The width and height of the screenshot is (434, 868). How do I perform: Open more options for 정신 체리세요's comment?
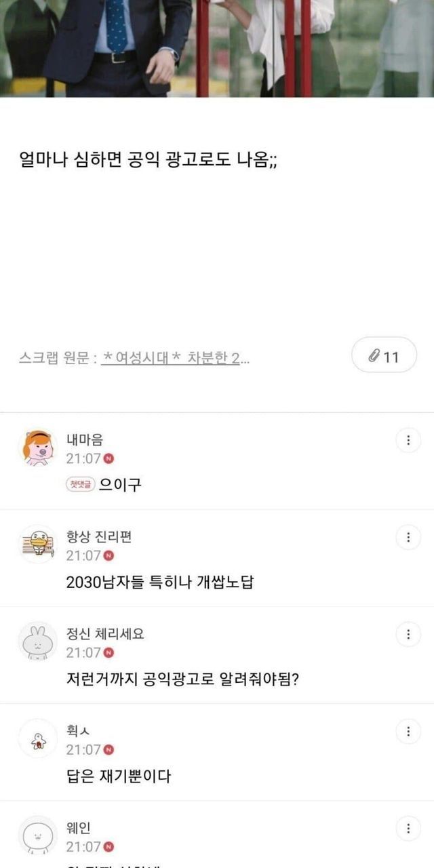click(x=408, y=635)
